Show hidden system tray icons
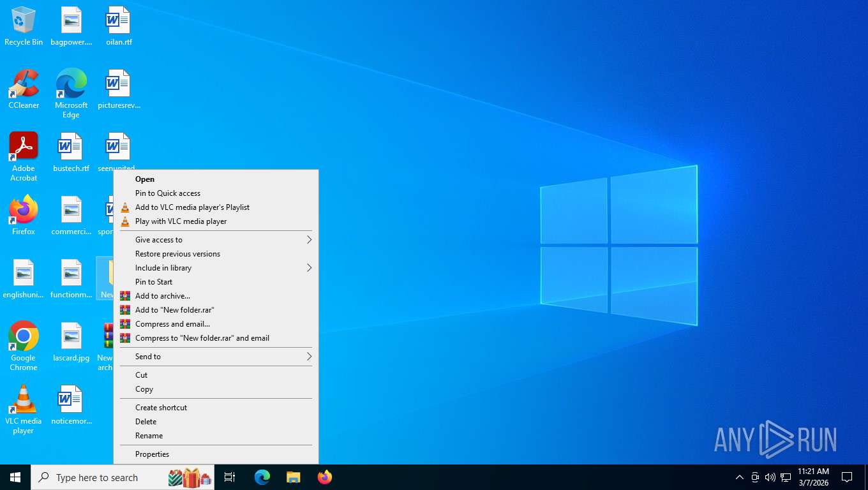Screen dimensions: 868x490 coord(739,477)
